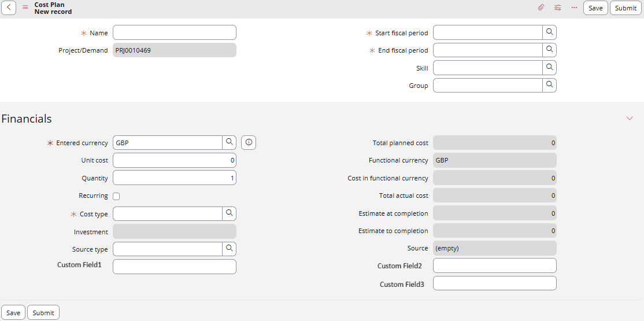Viewport: 644px width, 321px height.
Task: Click the Financials section heading
Action: click(x=27, y=119)
